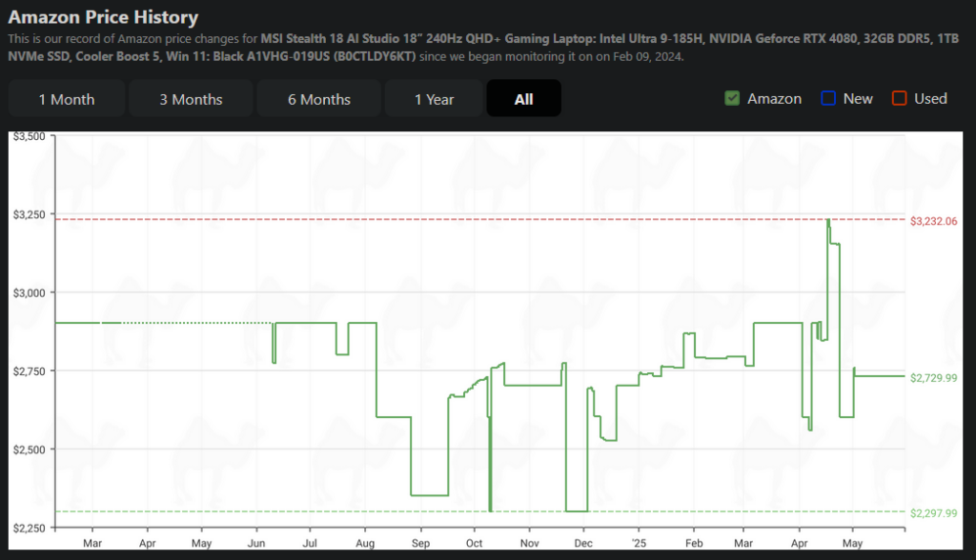Select the All time range tab
This screenshot has width=976, height=560.
click(x=523, y=99)
